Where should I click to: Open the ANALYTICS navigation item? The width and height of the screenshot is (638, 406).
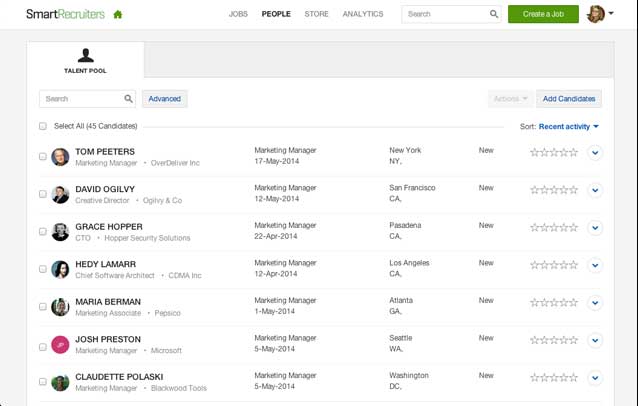click(x=363, y=14)
